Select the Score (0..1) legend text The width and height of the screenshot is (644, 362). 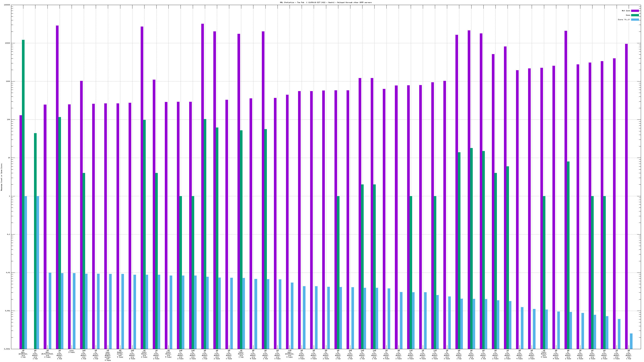(624, 20)
